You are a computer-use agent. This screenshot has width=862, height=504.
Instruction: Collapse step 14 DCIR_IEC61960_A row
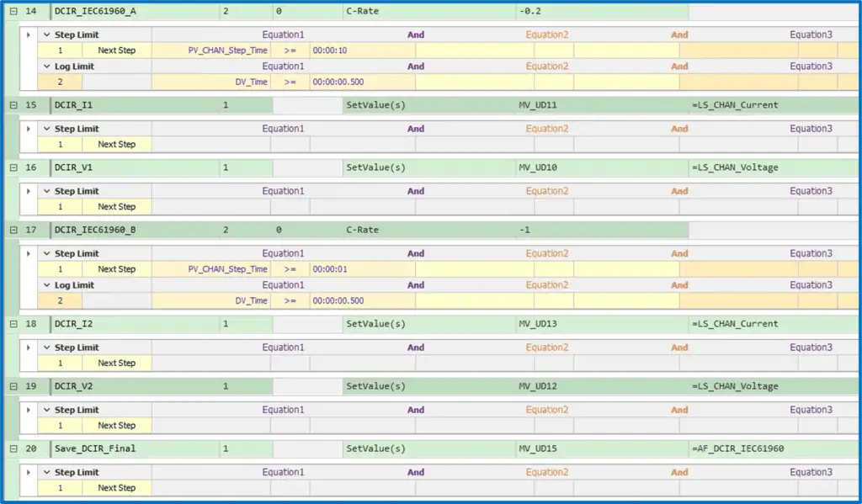click(13, 11)
